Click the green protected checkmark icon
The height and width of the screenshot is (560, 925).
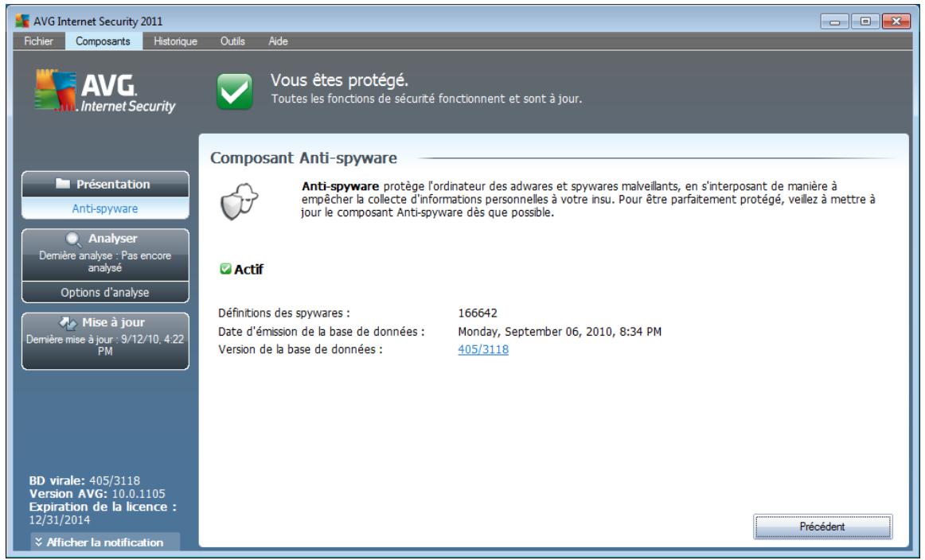pyautogui.click(x=234, y=91)
